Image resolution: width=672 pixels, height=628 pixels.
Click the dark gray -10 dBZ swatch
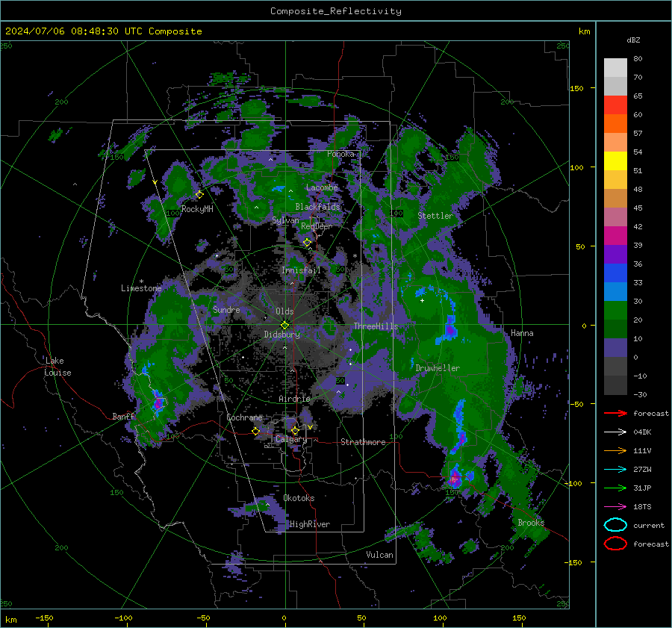click(615, 385)
